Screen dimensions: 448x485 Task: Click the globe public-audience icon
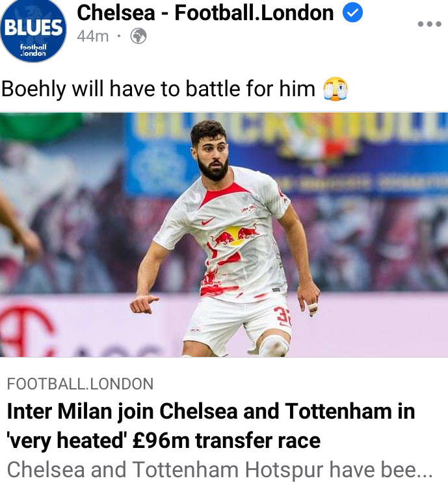(x=138, y=36)
